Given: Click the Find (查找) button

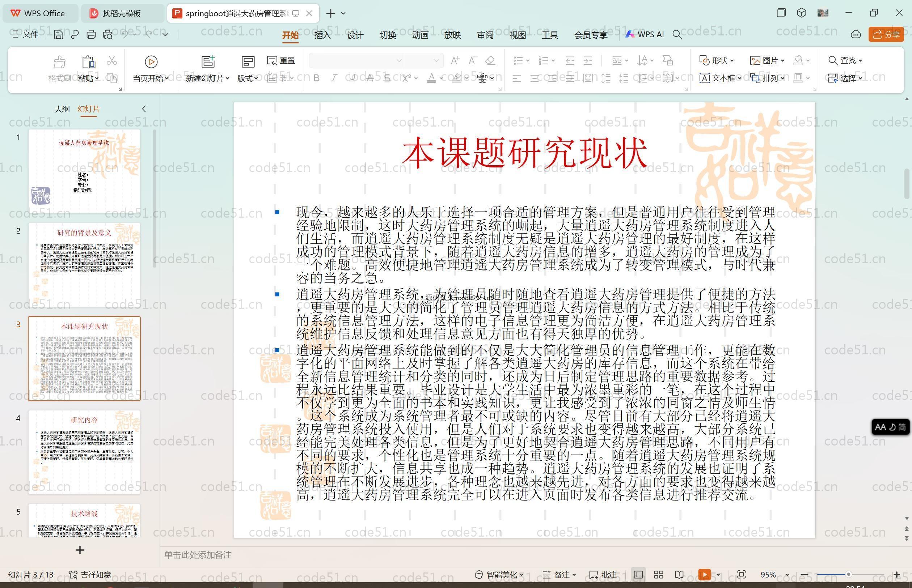Looking at the screenshot, I should [845, 60].
